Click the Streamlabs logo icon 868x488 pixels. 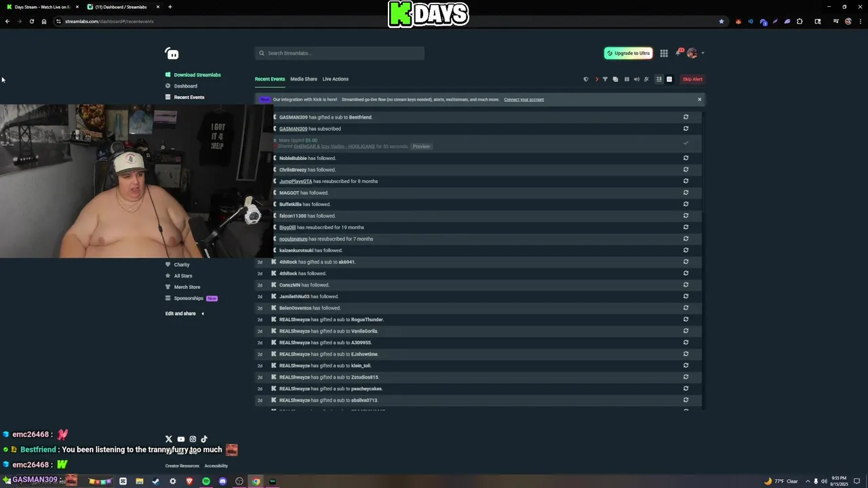pos(172,54)
